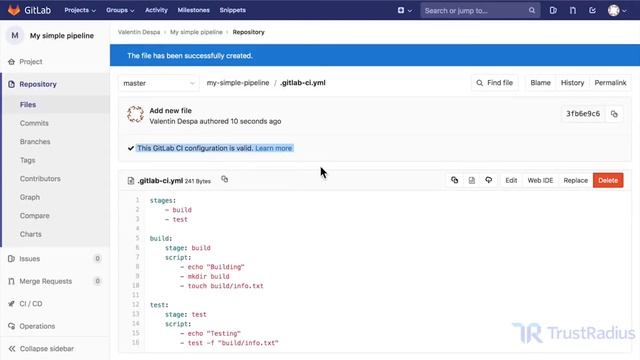Viewport: 640px width, 360px height.
Task: Click line number 10 in code
Action: pyautogui.click(x=136, y=286)
